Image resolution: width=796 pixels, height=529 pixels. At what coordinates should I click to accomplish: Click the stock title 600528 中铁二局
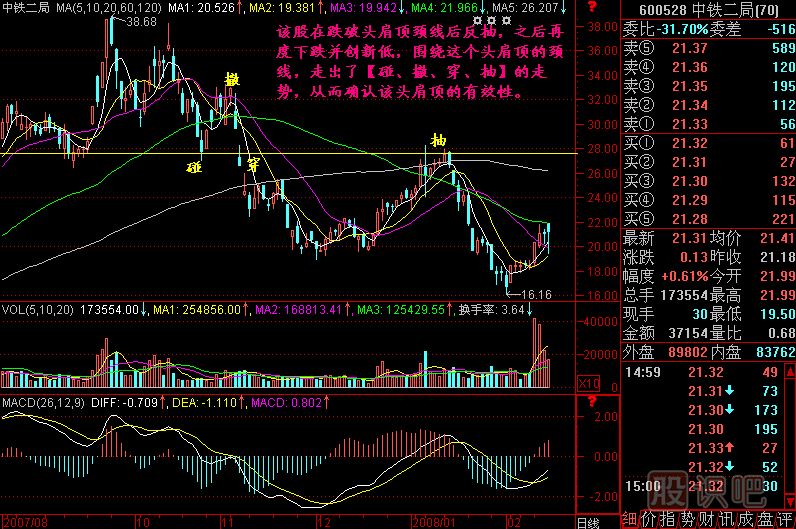[x=699, y=9]
